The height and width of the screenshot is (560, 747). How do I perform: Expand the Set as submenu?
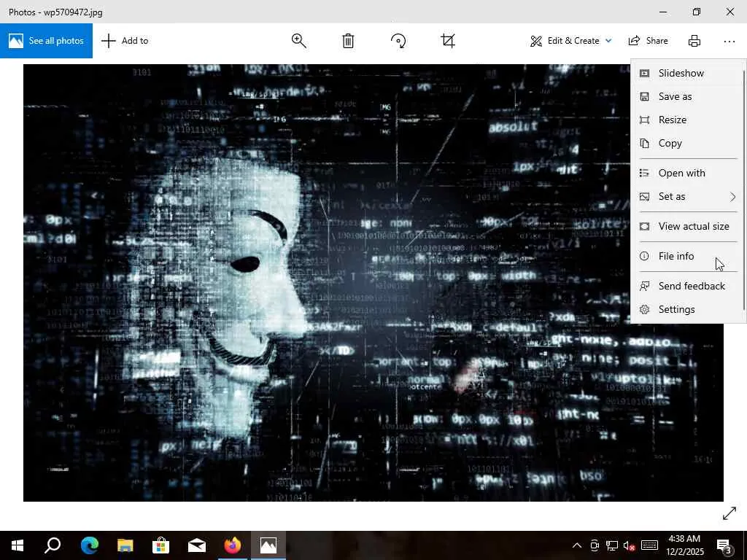click(686, 197)
